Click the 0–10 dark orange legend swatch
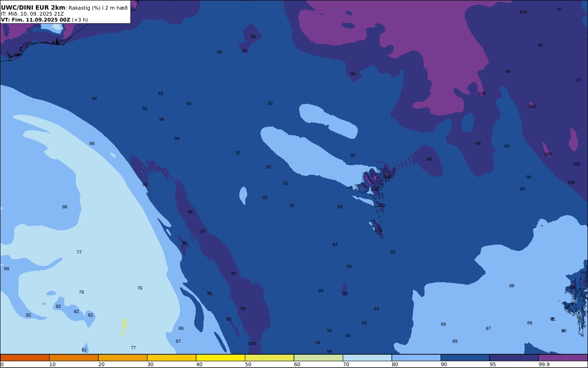Image resolution: width=588 pixels, height=368 pixels. [x=25, y=357]
